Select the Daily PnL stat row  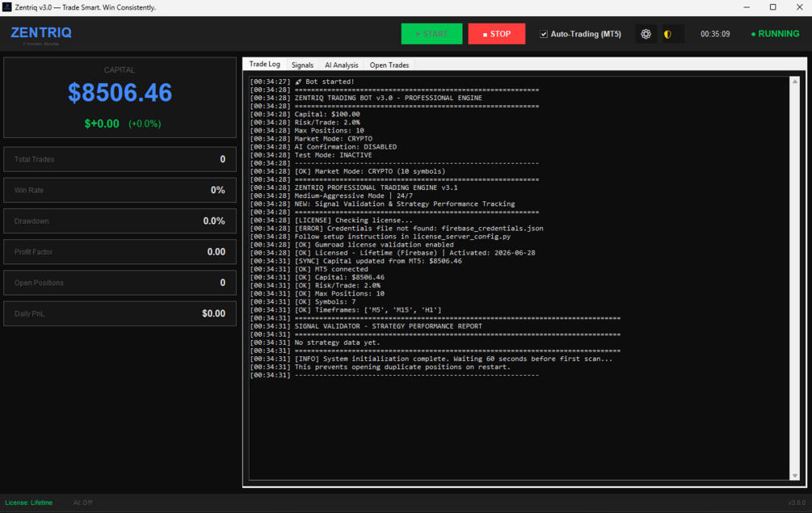(x=120, y=313)
